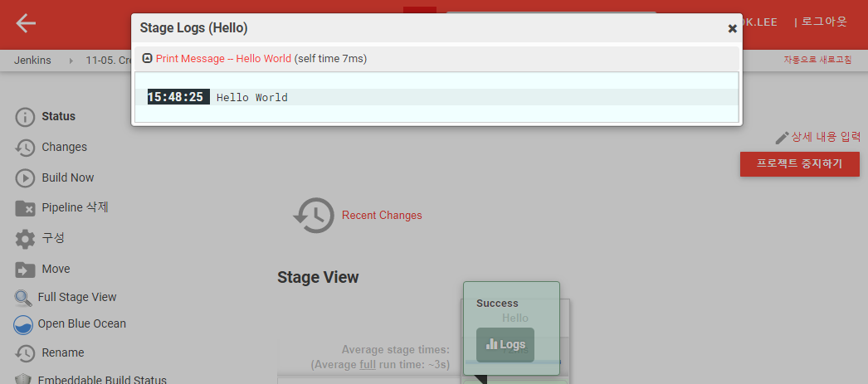This screenshot has height=384, width=868.
Task: Click the Changes history icon
Action: (x=26, y=148)
